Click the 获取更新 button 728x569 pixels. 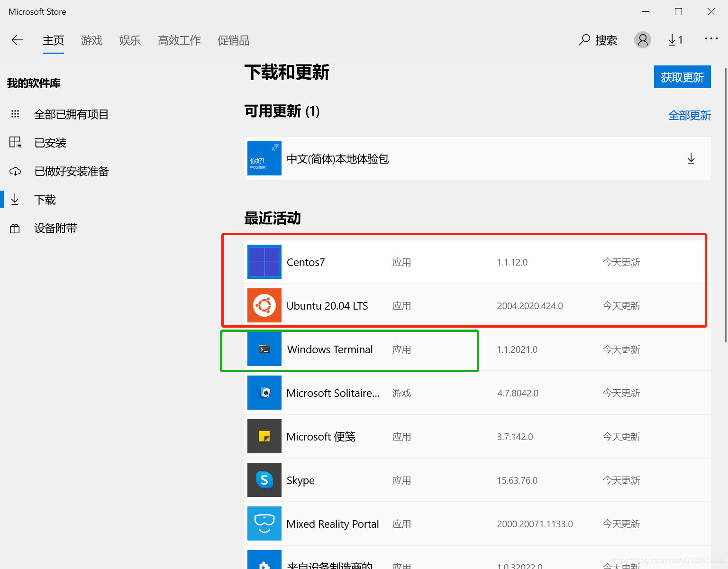coord(682,77)
